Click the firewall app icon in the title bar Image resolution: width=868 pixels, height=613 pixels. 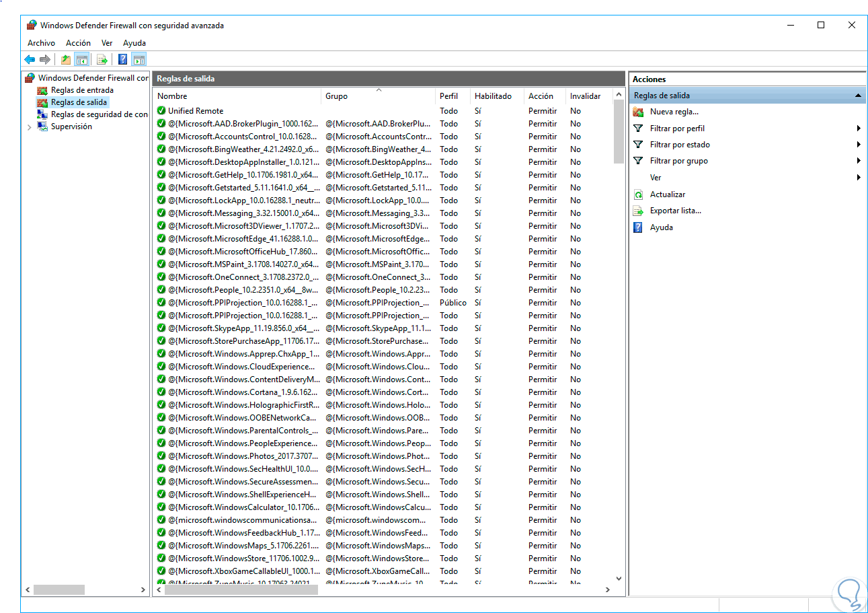pos(32,25)
